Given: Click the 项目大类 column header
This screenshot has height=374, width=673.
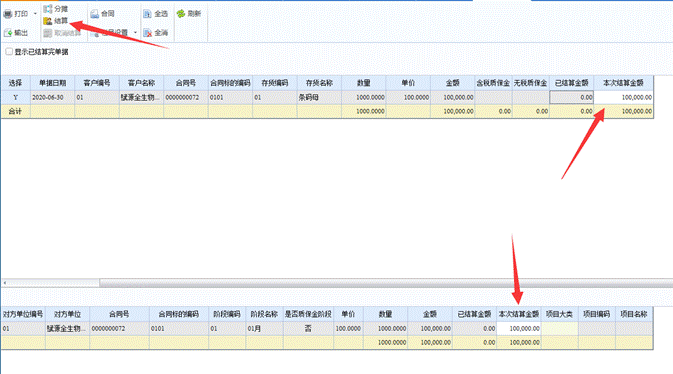Looking at the screenshot, I should coord(560,314).
